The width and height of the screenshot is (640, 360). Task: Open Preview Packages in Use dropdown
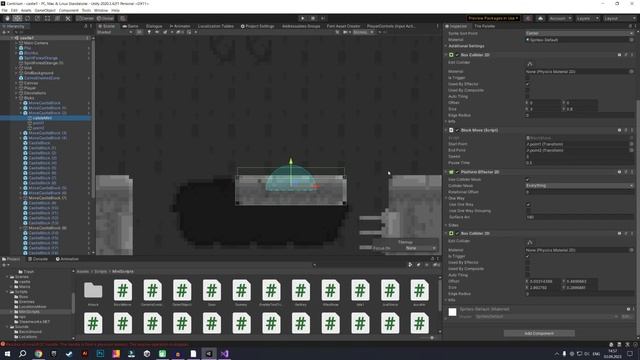[493, 18]
